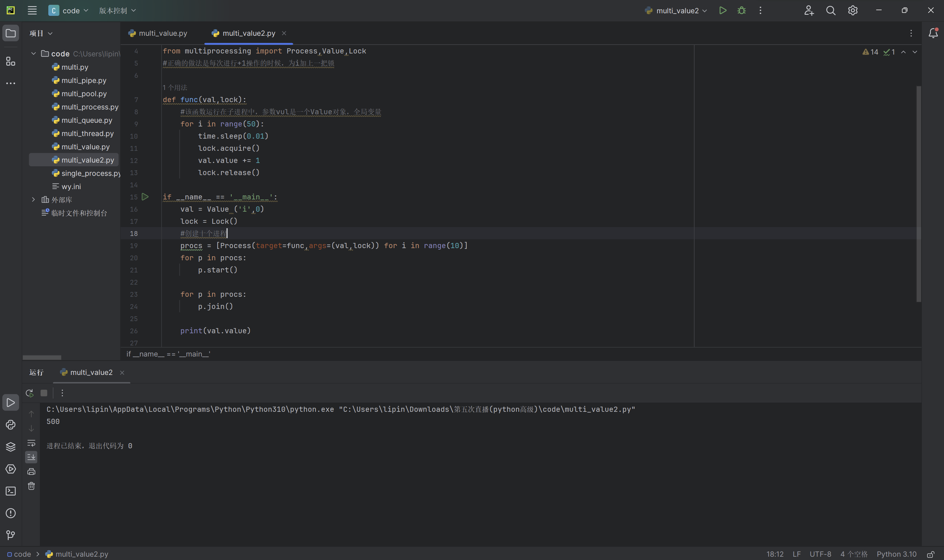Click project panel horizontal scrollbar
The width and height of the screenshot is (944, 560).
point(42,357)
